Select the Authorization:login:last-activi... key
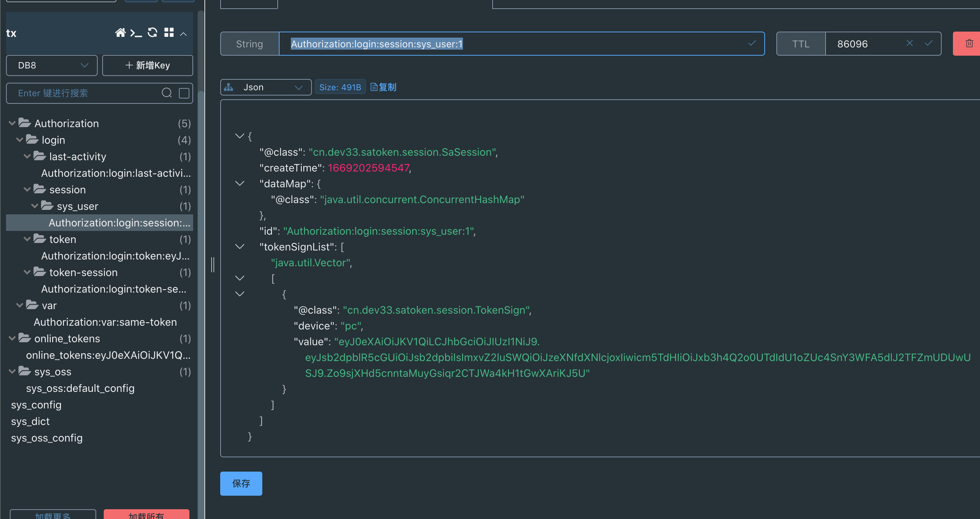The image size is (980, 519). point(116,173)
